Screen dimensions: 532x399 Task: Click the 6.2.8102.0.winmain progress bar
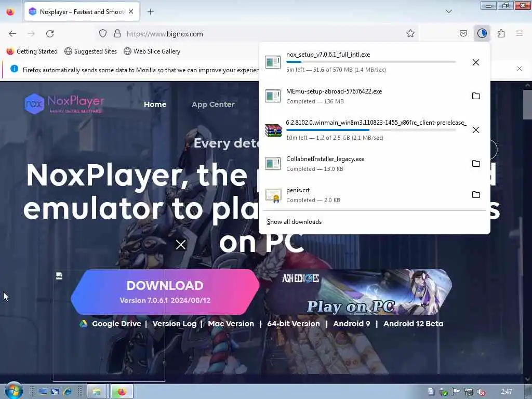click(x=371, y=130)
